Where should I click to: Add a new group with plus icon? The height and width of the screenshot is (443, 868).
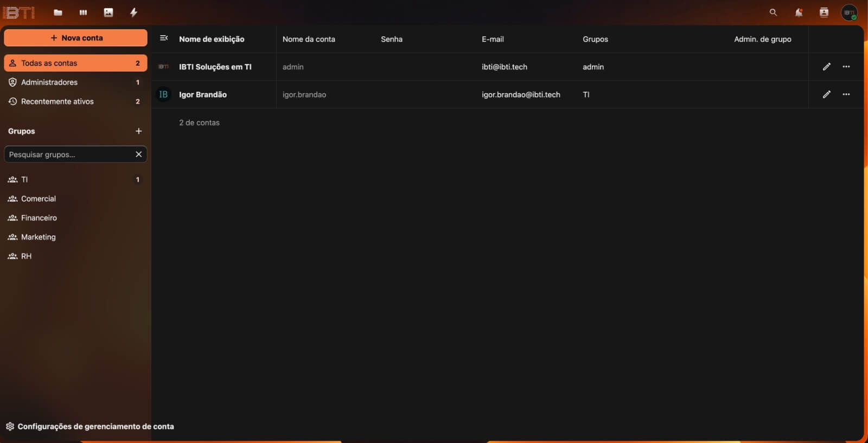139,131
